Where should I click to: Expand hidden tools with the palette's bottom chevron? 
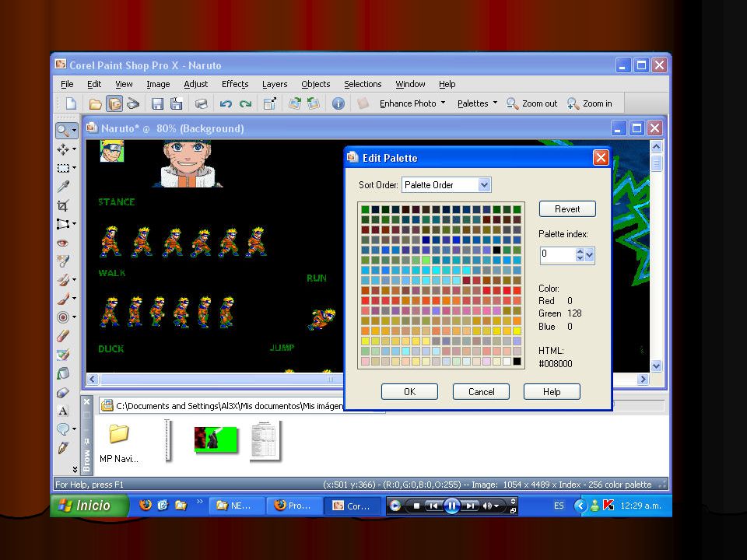pyautogui.click(x=75, y=469)
